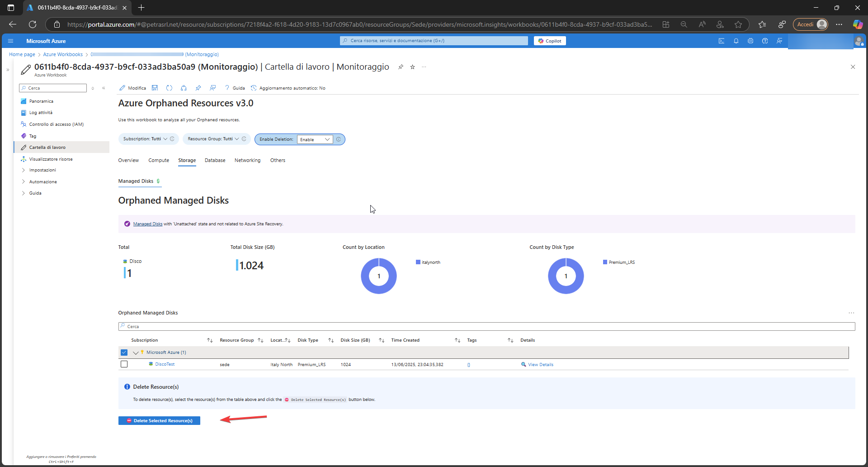
Task: Open the Managed Disks documentation link
Action: pyautogui.click(x=147, y=224)
